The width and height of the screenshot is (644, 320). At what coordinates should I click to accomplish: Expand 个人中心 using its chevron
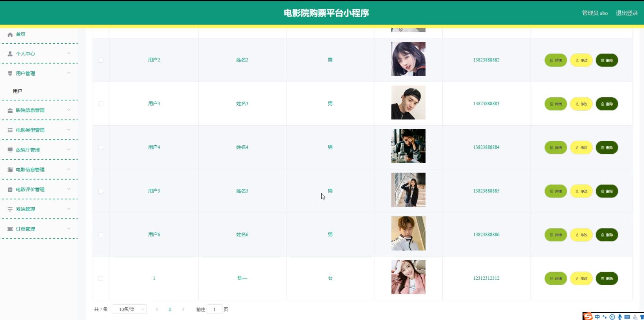point(69,54)
